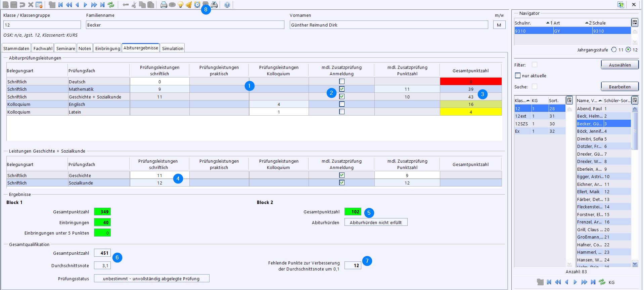Image resolution: width=644 pixels, height=290 pixels.
Task: Open help with the blue question mark icon
Action: point(227,5)
